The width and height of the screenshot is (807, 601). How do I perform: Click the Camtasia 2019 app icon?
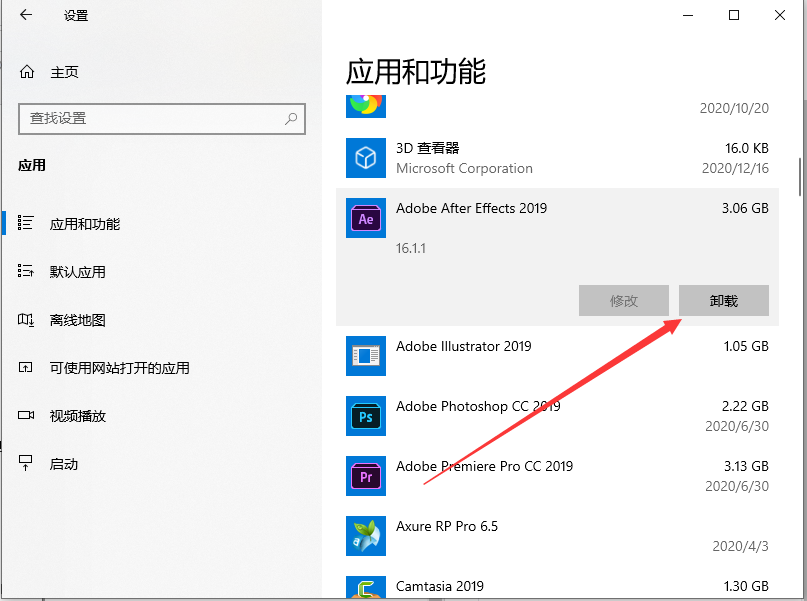click(x=365, y=587)
